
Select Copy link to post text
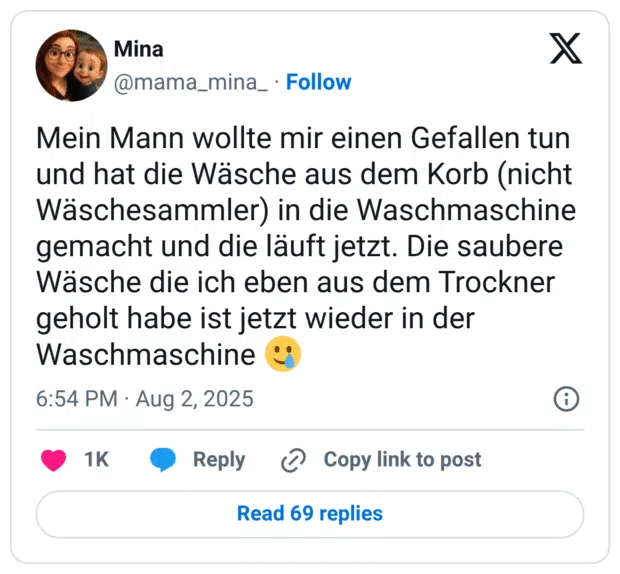coord(402,460)
